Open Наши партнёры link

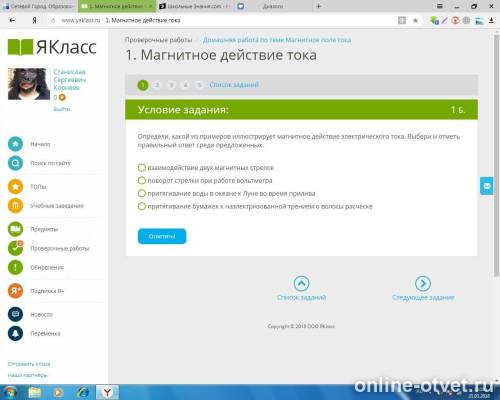click(28, 375)
